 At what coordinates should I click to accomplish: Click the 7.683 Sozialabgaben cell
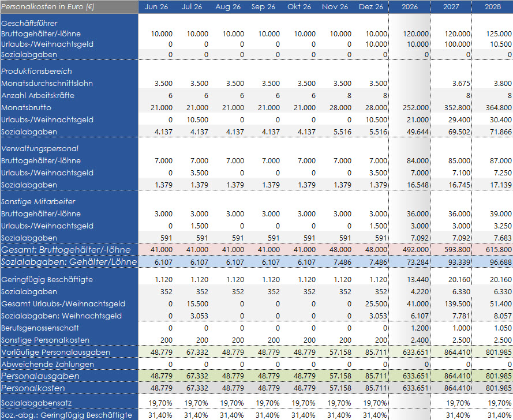tap(503, 238)
